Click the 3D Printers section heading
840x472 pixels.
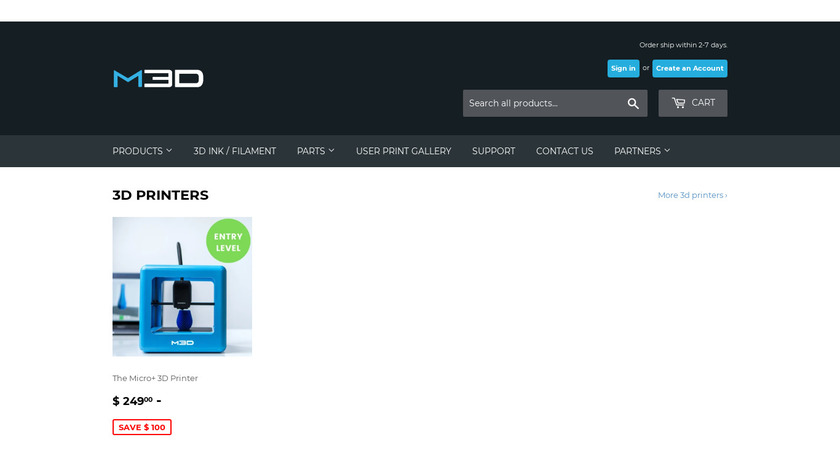(160, 195)
